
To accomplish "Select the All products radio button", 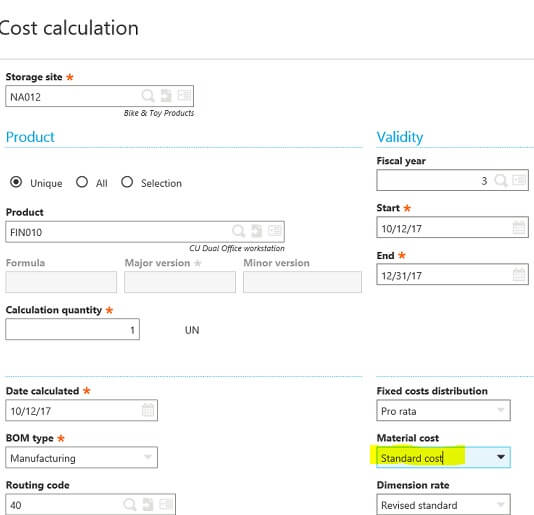I will click(x=82, y=182).
